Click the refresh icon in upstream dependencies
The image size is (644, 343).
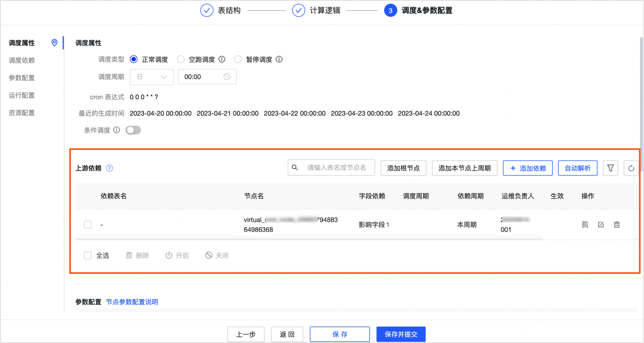coord(631,168)
